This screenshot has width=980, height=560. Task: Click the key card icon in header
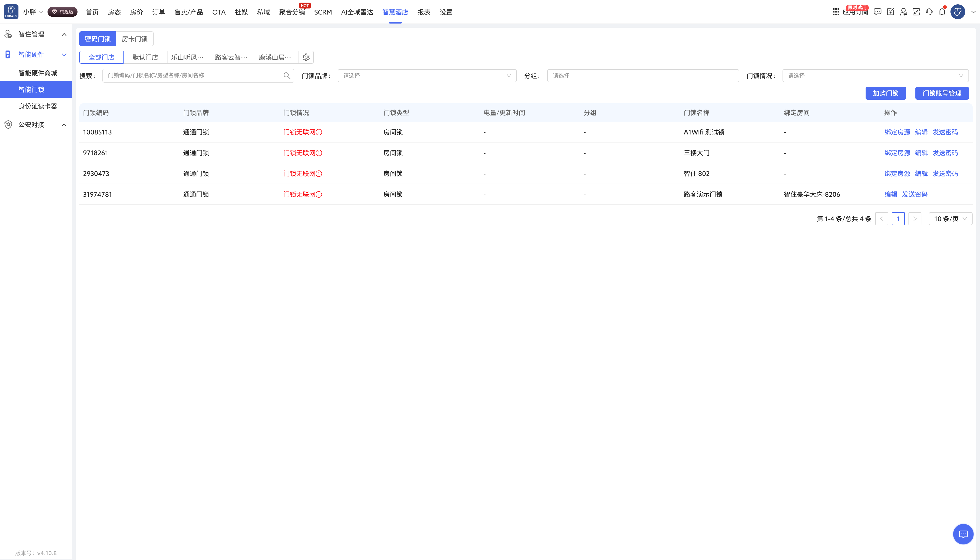(x=916, y=12)
